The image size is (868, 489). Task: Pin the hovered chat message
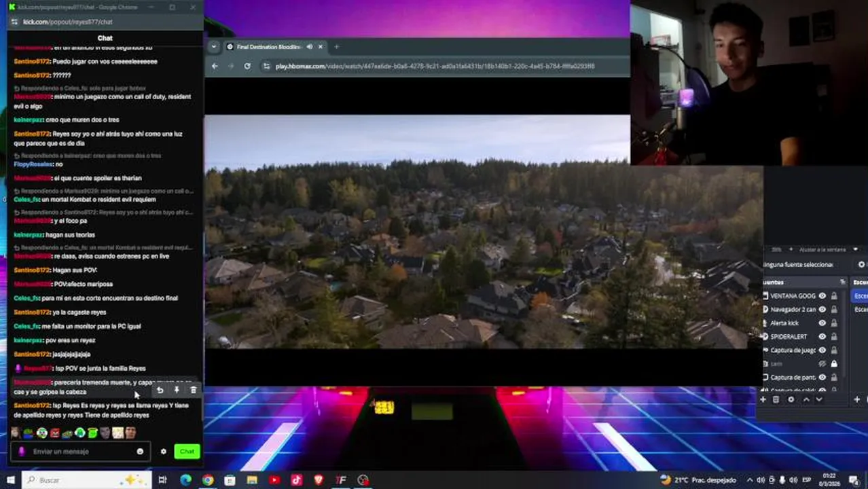[x=177, y=390]
